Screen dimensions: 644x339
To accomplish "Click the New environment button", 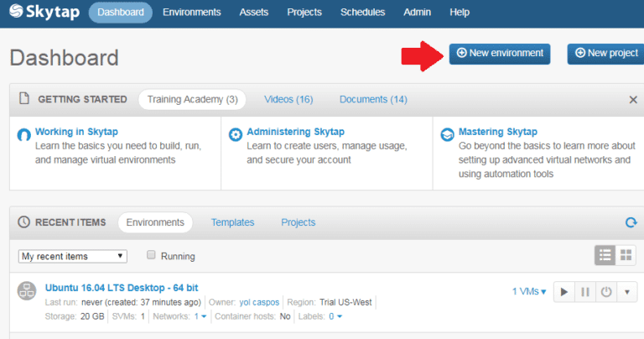I will point(500,53).
